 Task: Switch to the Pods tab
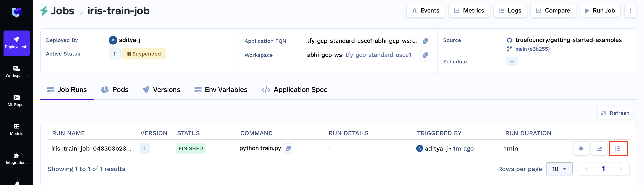[x=115, y=90]
